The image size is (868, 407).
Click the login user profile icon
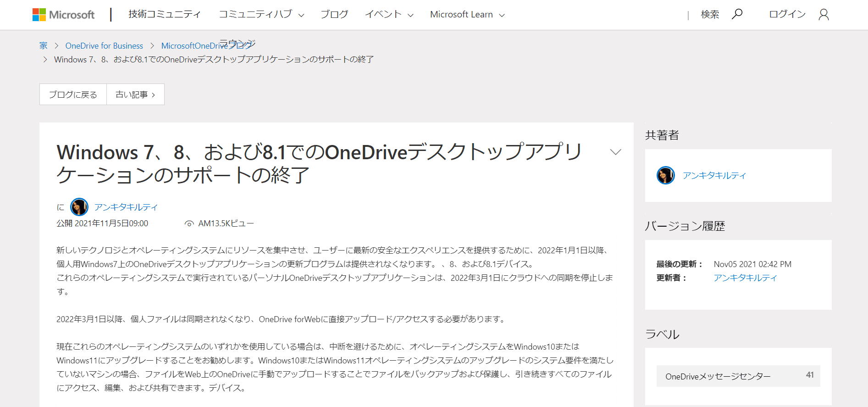coord(824,15)
